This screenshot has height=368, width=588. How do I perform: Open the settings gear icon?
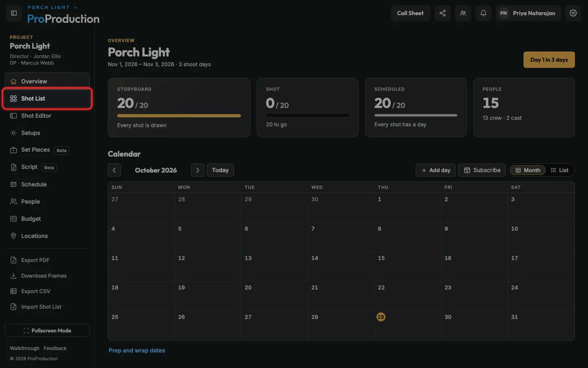pos(573,13)
